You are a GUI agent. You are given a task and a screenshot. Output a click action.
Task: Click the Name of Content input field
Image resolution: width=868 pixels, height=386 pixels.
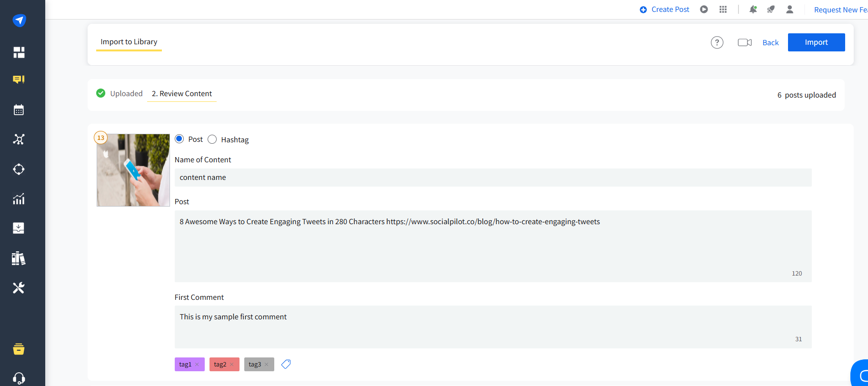click(x=493, y=178)
